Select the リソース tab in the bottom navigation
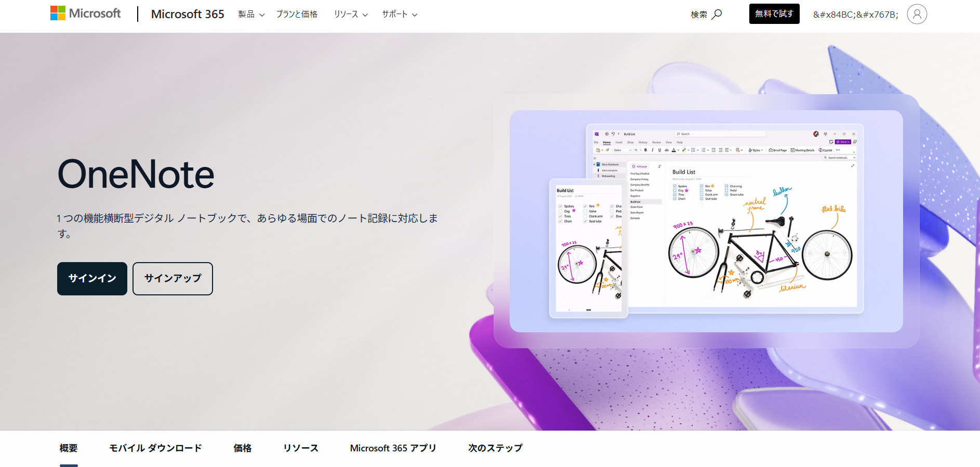The image size is (980, 467). click(x=301, y=448)
